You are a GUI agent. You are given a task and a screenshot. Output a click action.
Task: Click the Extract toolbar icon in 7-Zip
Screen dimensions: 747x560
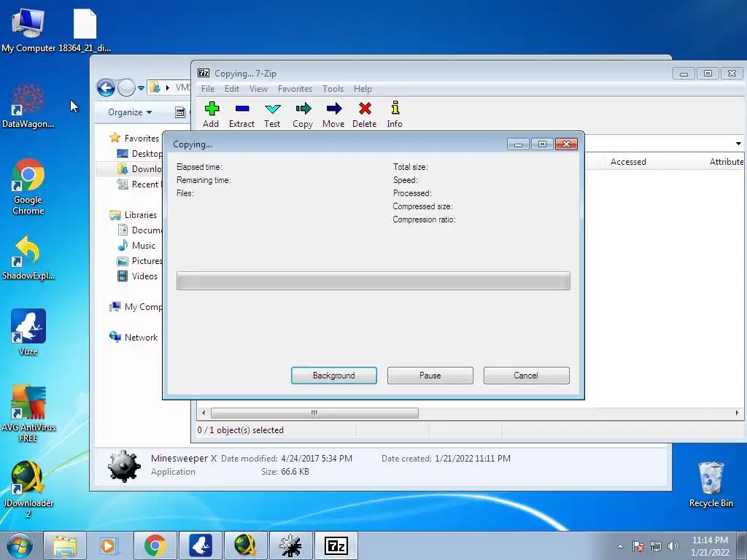point(241,114)
